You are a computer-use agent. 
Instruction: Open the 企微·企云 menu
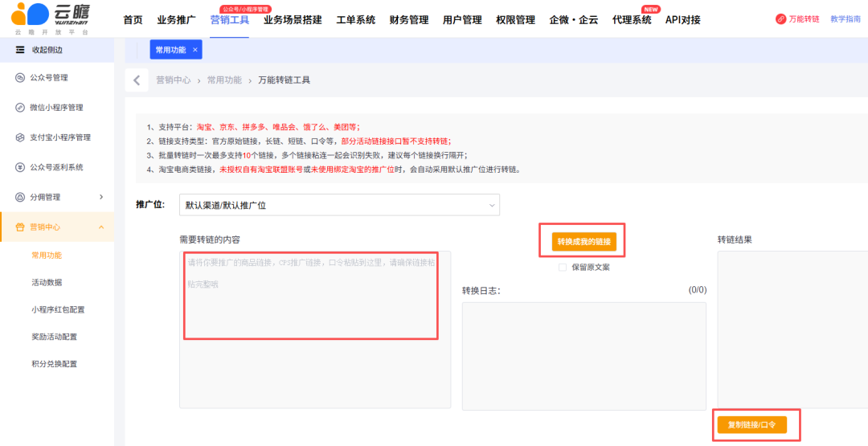[x=574, y=20]
